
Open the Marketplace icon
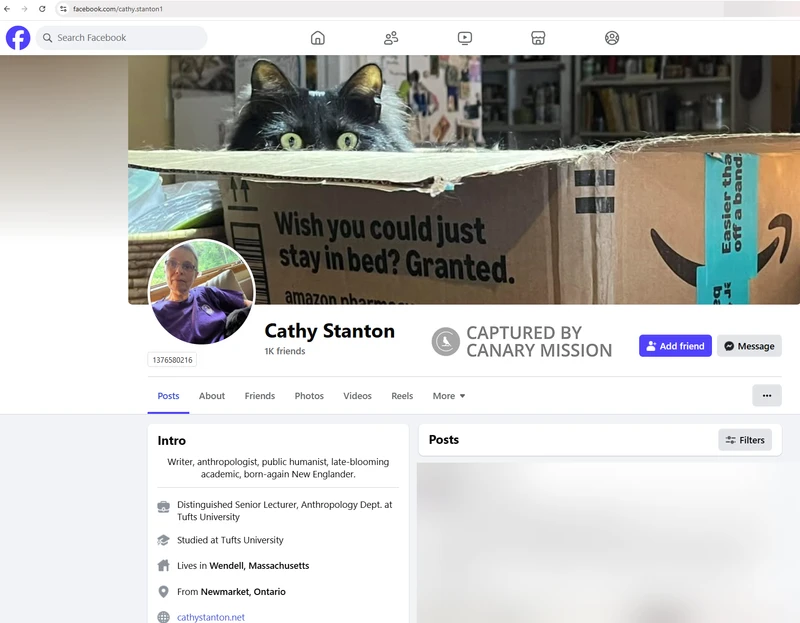click(538, 38)
